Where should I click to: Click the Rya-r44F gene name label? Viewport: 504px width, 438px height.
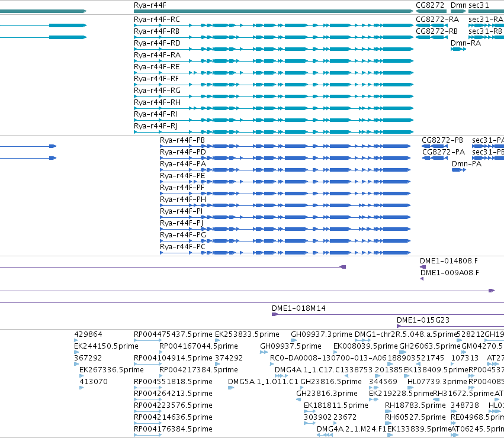[x=150, y=5]
